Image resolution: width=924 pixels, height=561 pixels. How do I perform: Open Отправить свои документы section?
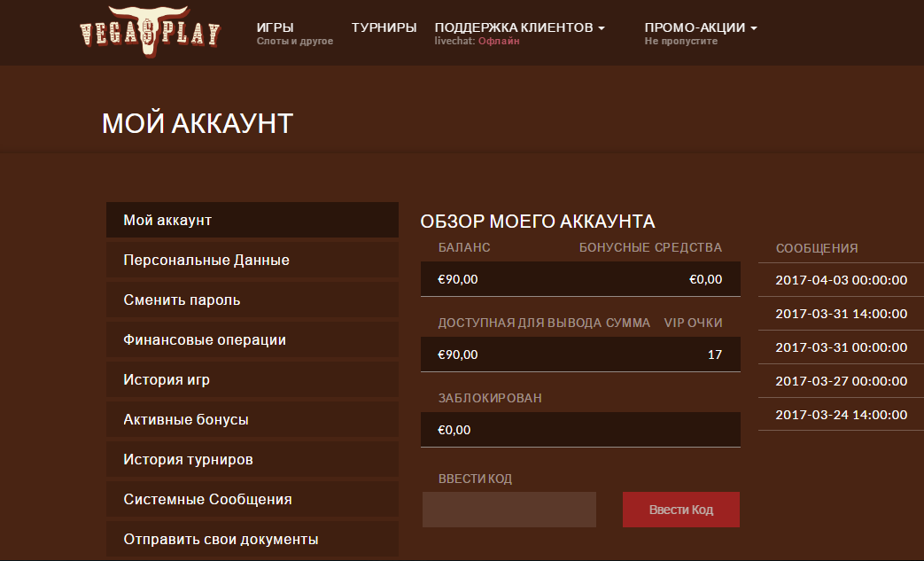pos(252,539)
